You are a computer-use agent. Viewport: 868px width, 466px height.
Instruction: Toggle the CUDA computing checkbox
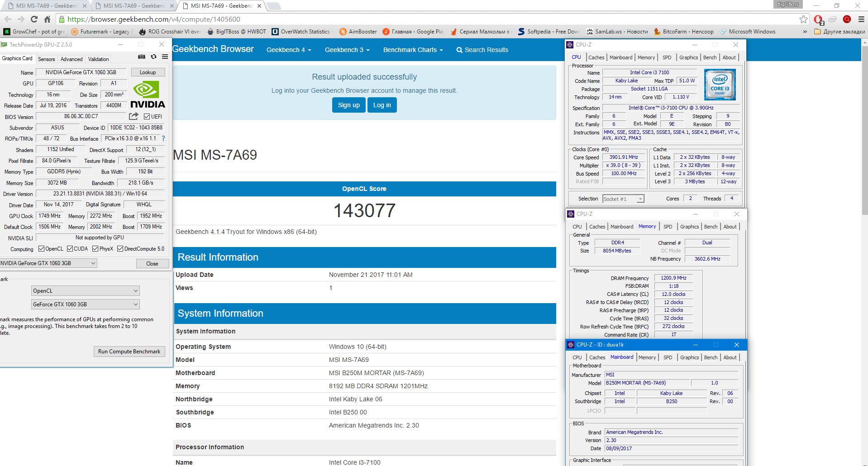(x=70, y=249)
